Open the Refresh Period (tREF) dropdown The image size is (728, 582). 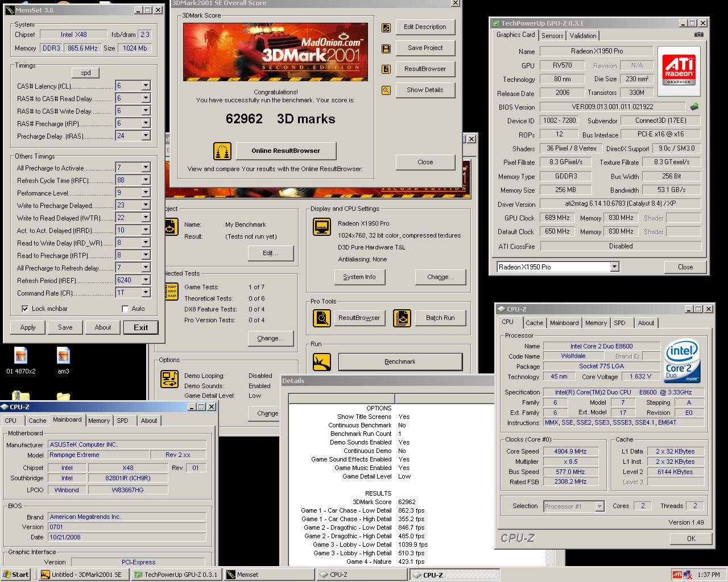[146, 280]
